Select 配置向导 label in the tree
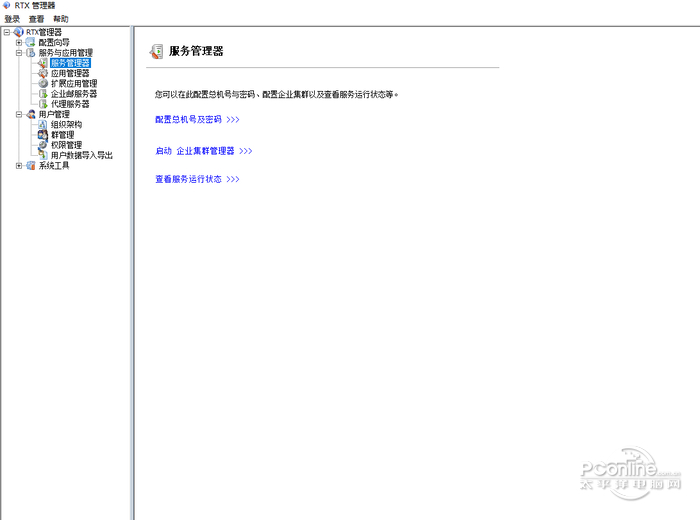 (54, 42)
